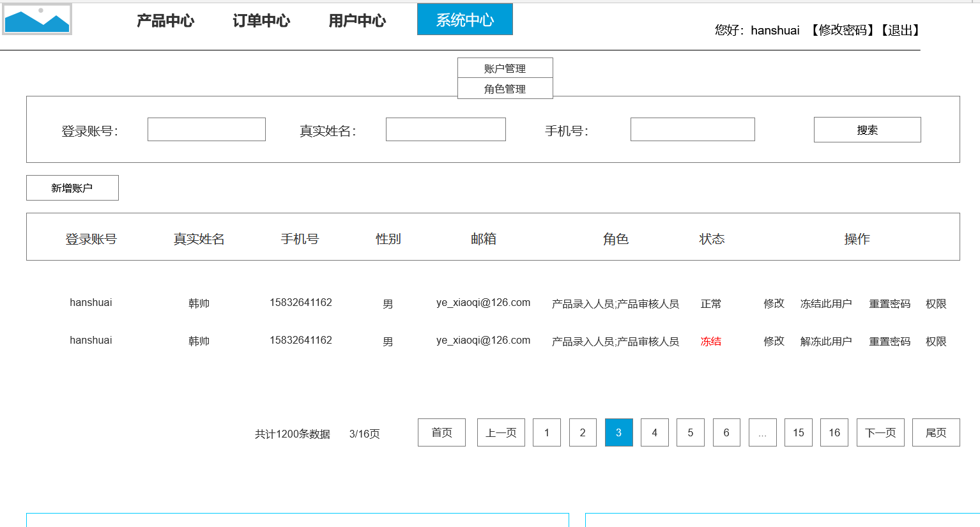This screenshot has height=527, width=980.
Task: Focus the 真实姓名 input field
Action: coord(446,129)
